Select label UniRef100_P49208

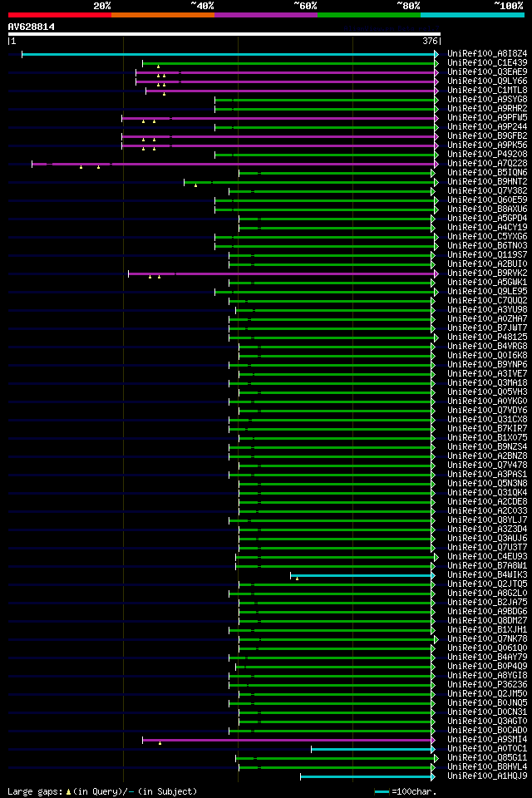tap(487, 155)
